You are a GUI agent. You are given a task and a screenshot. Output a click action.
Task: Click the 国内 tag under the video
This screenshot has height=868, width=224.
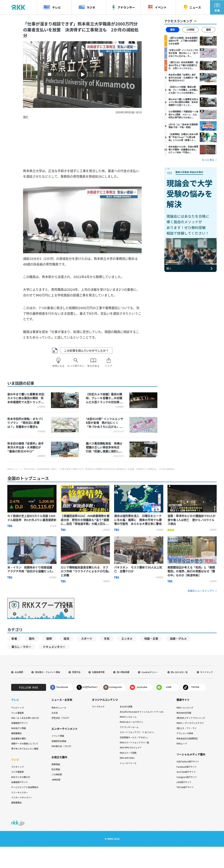click(x=26, y=117)
